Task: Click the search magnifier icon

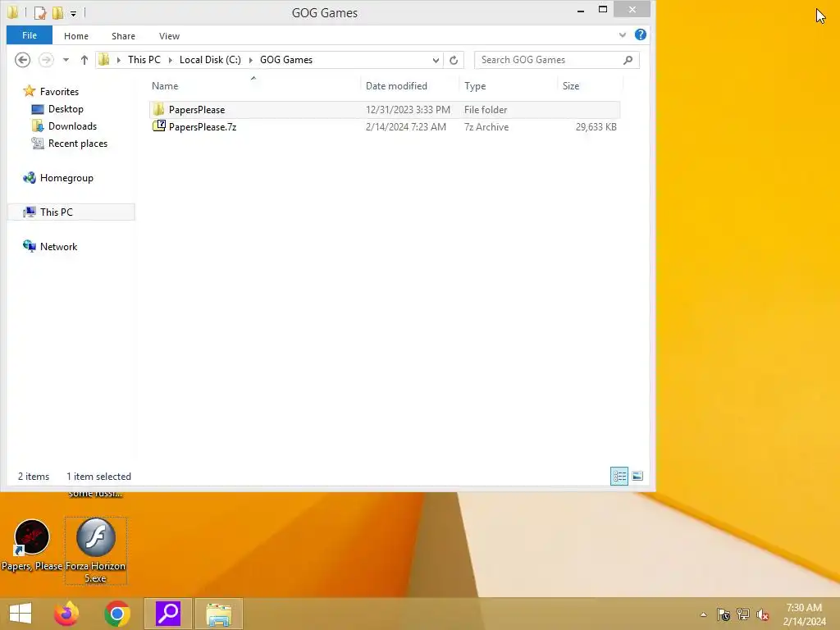Action: point(628,60)
